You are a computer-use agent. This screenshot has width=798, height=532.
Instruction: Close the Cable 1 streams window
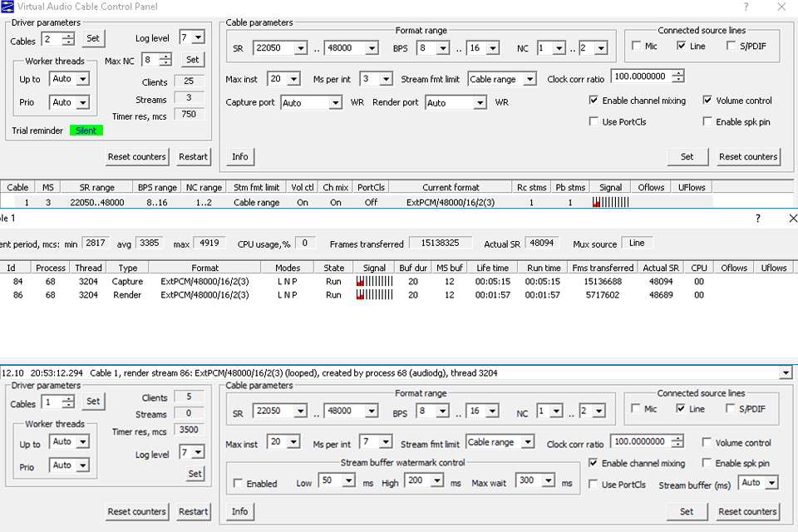(x=792, y=218)
